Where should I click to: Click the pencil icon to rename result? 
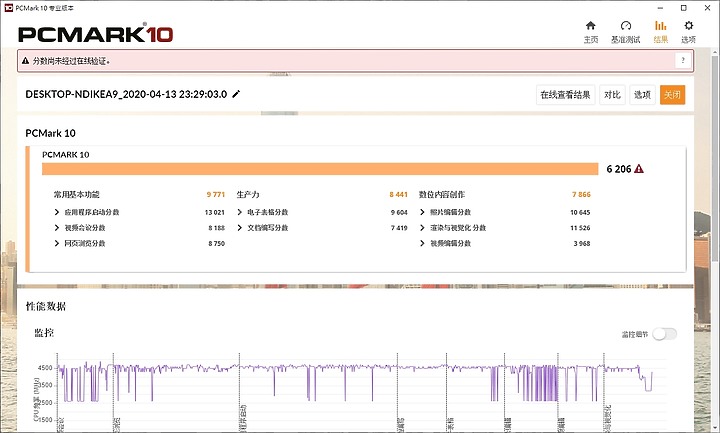click(x=236, y=94)
